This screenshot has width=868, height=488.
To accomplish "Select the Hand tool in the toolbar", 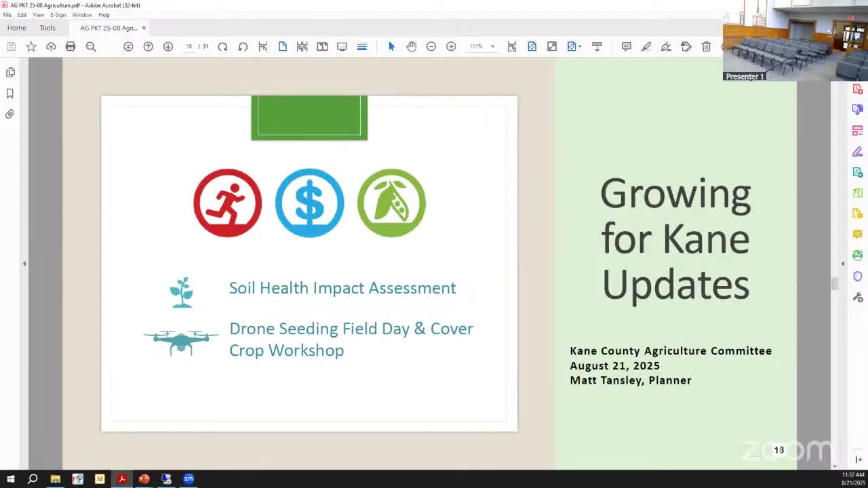I will (412, 46).
